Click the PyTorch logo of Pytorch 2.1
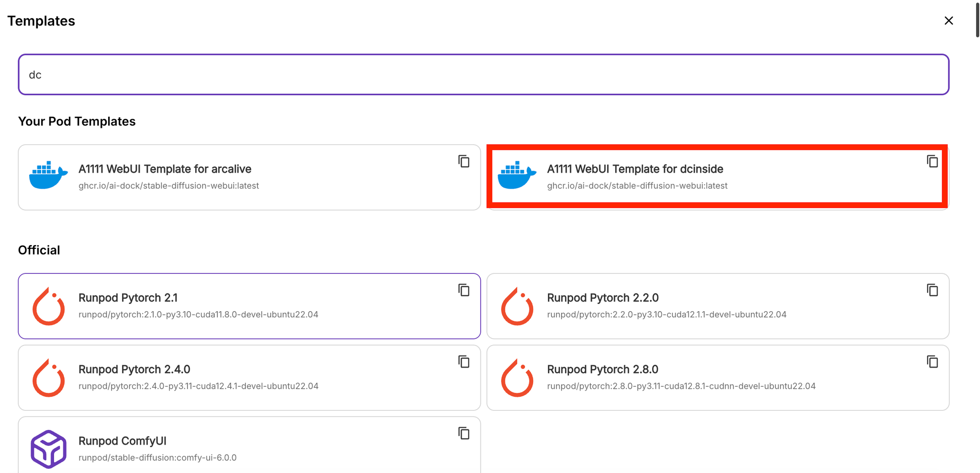Image resolution: width=980 pixels, height=473 pixels. click(48, 306)
